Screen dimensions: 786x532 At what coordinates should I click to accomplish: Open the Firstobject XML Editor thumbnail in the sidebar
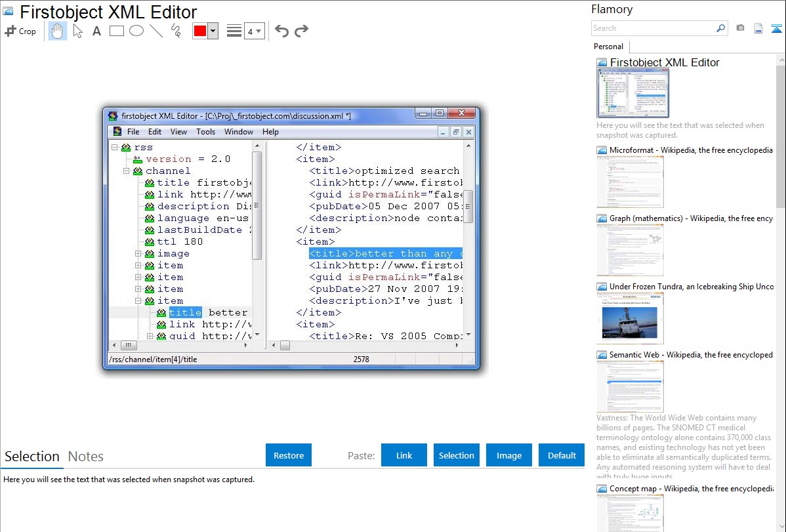(x=632, y=93)
